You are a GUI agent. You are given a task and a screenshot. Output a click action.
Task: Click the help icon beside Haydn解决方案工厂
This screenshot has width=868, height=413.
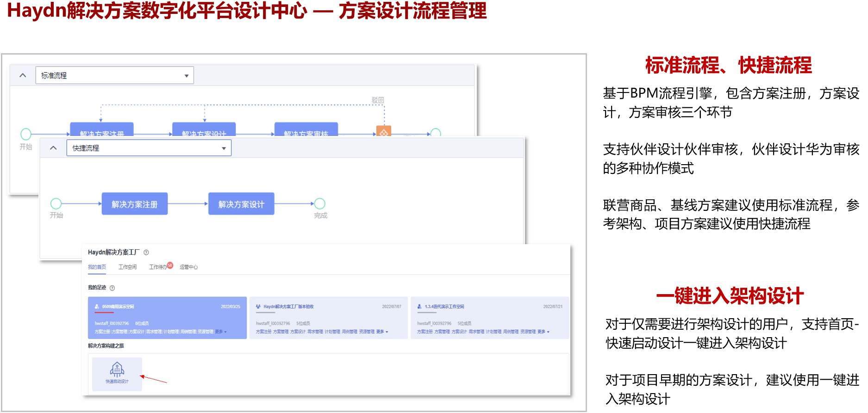coord(146,253)
